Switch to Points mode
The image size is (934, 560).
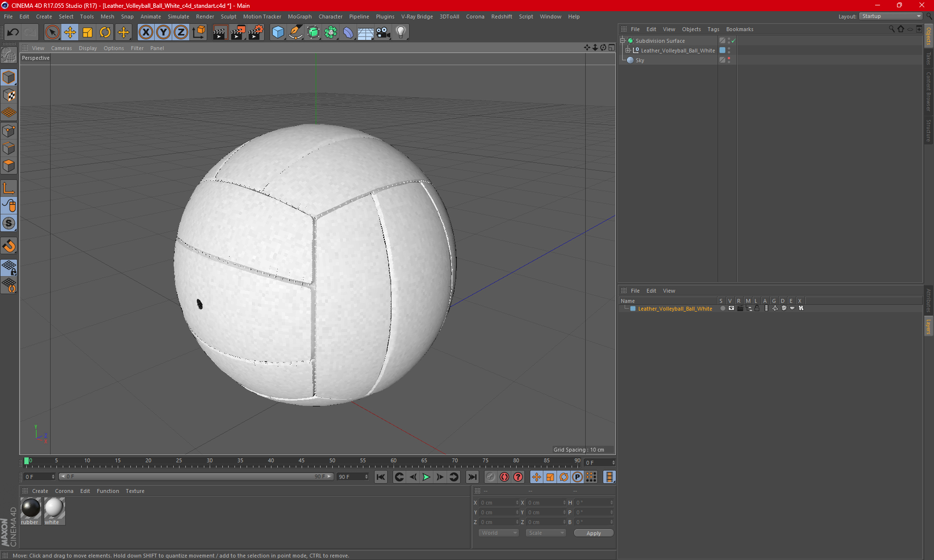point(9,131)
